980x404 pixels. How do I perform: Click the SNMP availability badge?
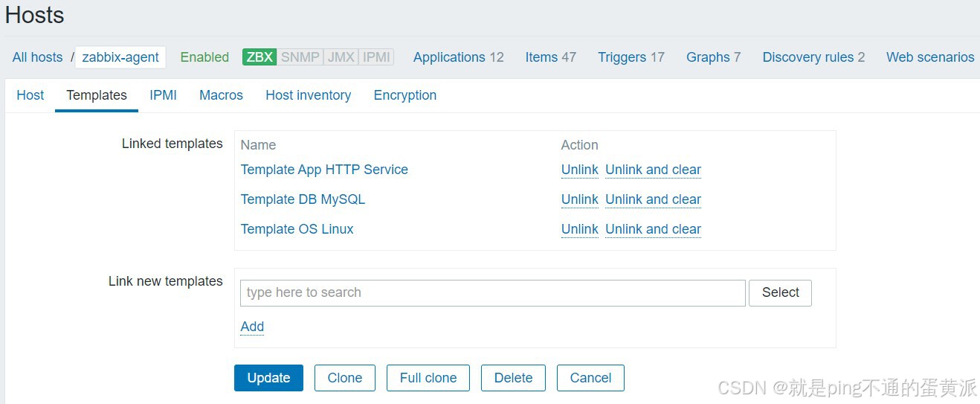[300, 57]
